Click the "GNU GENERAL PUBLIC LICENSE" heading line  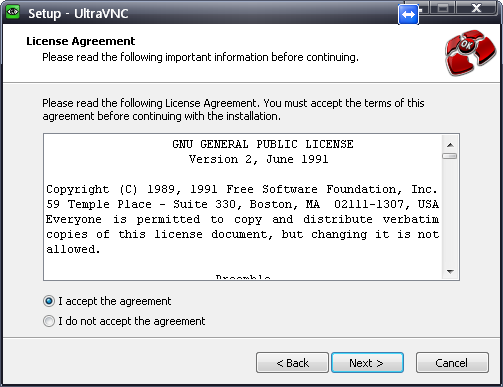tap(263, 144)
